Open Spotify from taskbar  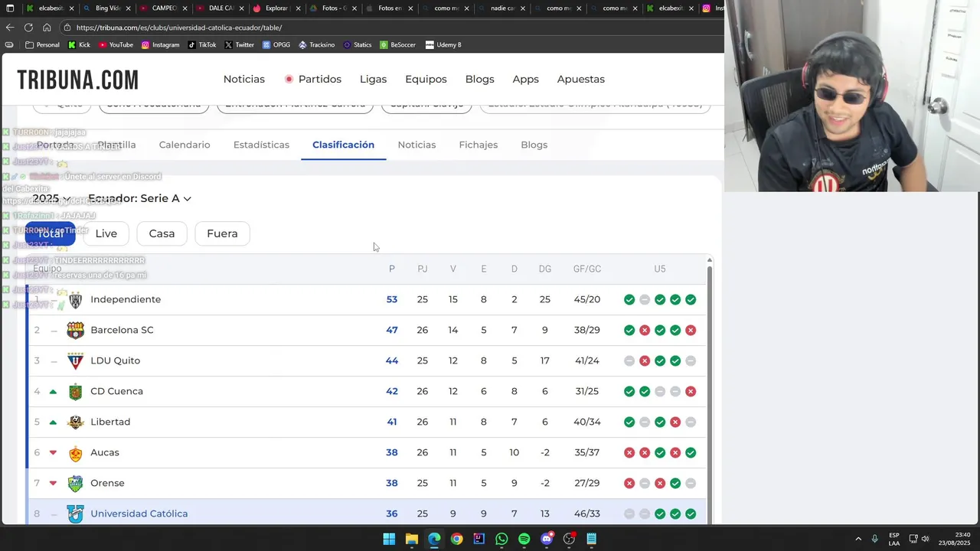[x=524, y=539]
